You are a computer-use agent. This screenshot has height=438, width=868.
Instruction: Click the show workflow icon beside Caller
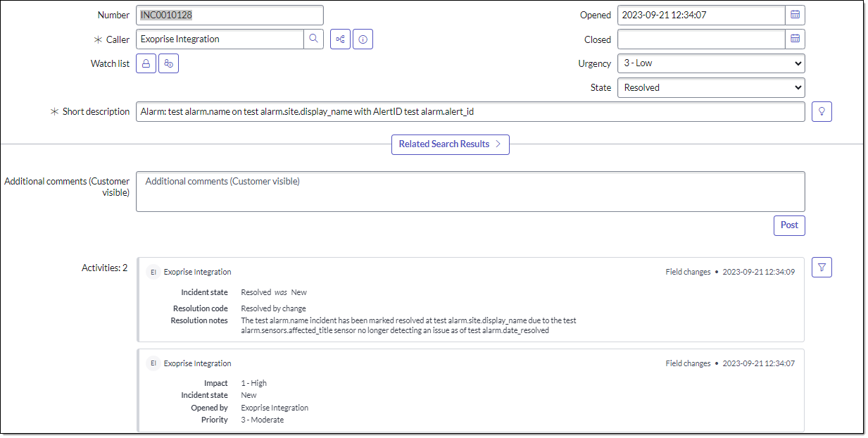click(x=340, y=39)
